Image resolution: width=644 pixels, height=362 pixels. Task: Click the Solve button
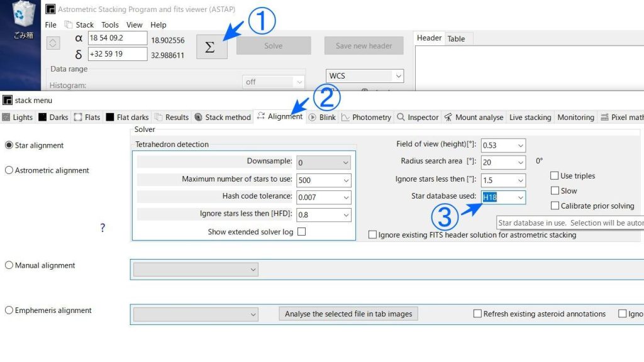(274, 46)
